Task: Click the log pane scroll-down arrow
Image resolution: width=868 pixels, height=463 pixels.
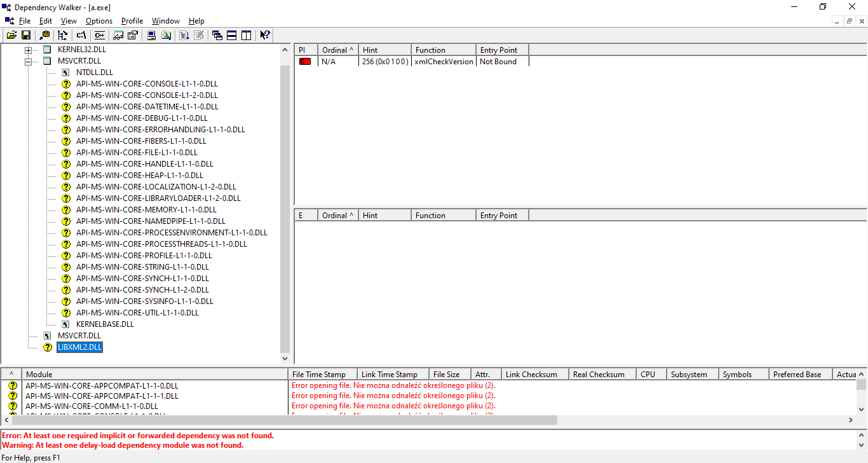Action: (861, 445)
